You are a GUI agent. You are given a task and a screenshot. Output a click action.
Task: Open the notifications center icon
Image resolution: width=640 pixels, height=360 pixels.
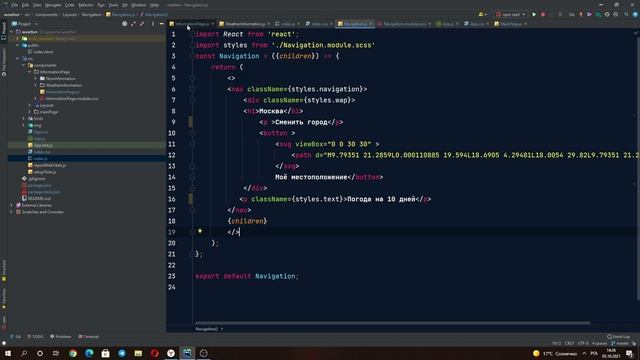(x=629, y=353)
